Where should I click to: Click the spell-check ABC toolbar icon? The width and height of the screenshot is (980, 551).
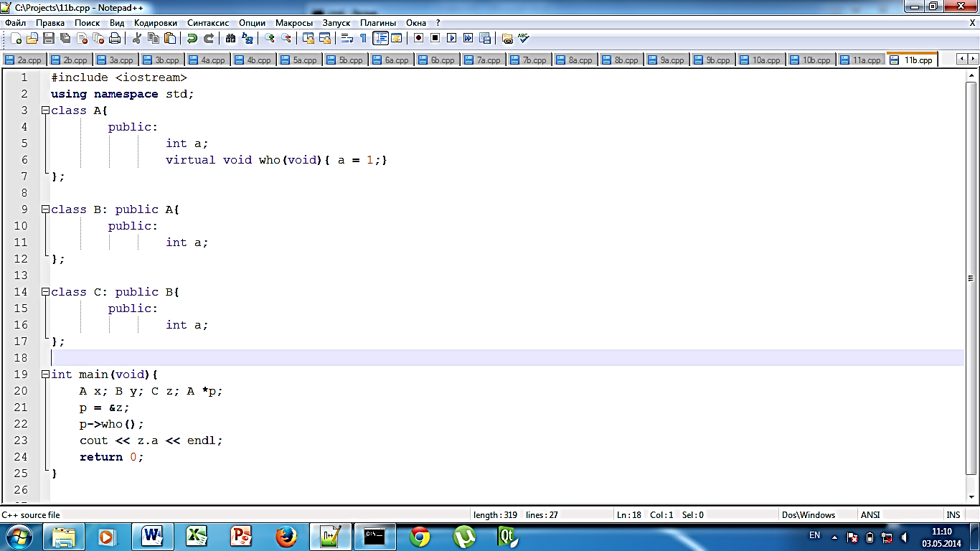[523, 38]
